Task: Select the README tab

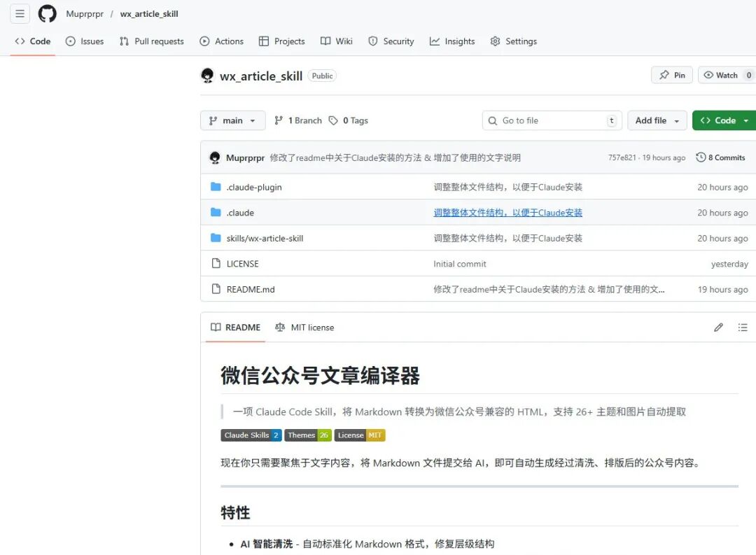Action: [x=235, y=328]
